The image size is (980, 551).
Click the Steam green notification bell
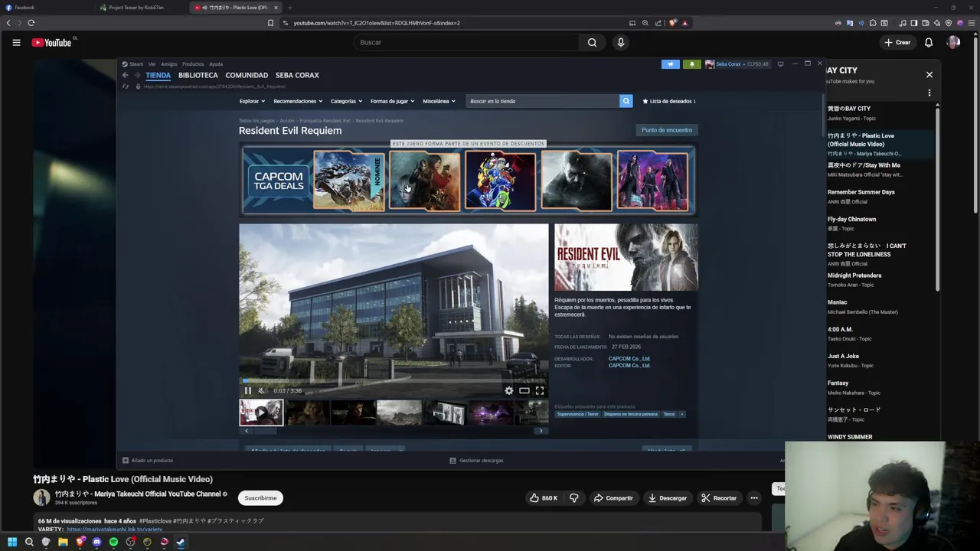pos(691,64)
